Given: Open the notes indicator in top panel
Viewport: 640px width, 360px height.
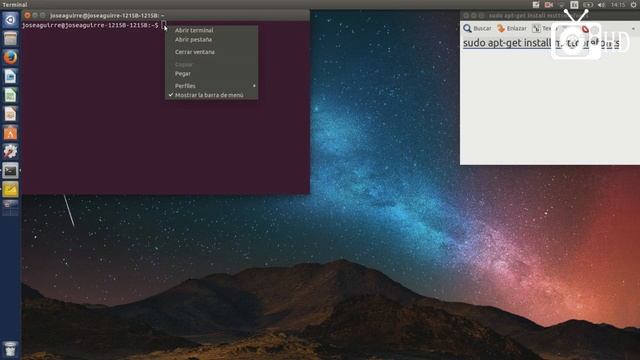Looking at the screenshot, I should pos(536,5).
